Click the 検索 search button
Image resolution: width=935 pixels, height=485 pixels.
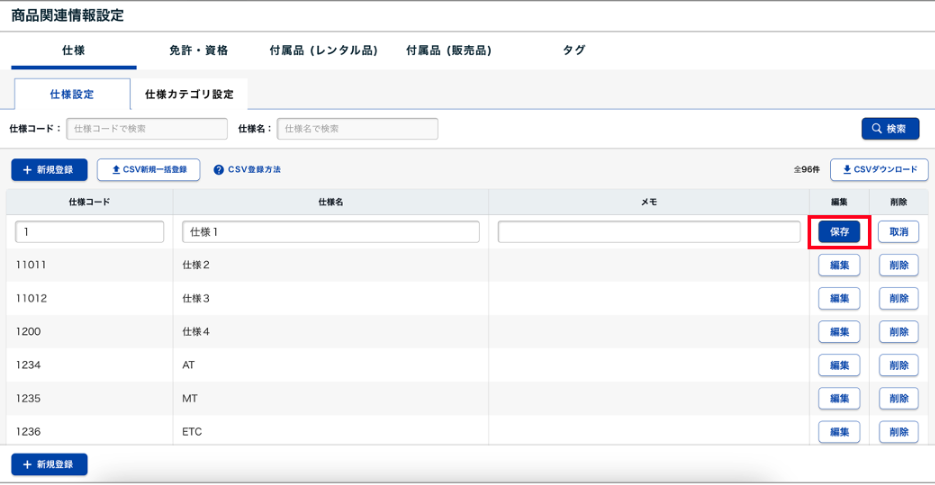point(890,129)
